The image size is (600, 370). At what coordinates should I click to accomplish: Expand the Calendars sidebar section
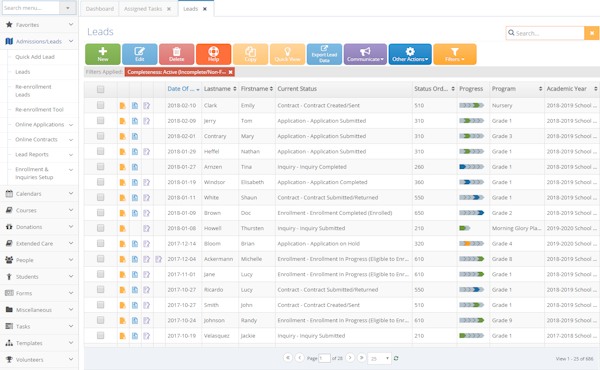39,194
